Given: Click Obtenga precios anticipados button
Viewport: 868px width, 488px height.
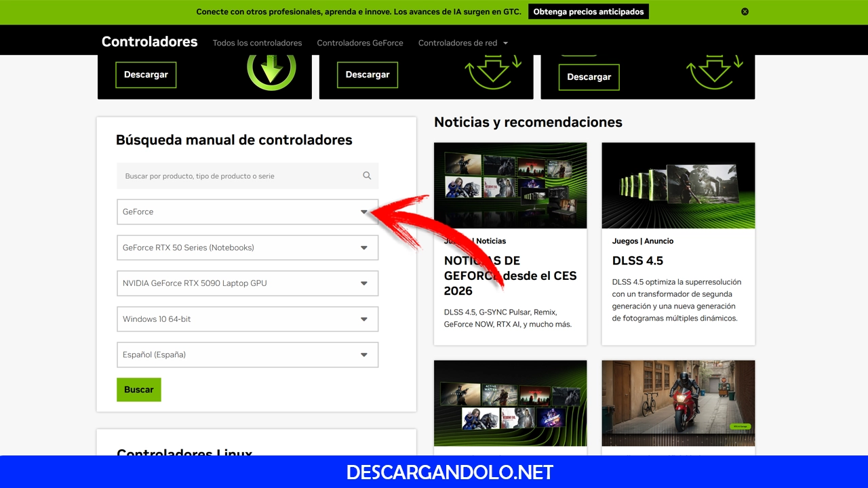Looking at the screenshot, I should (x=588, y=12).
